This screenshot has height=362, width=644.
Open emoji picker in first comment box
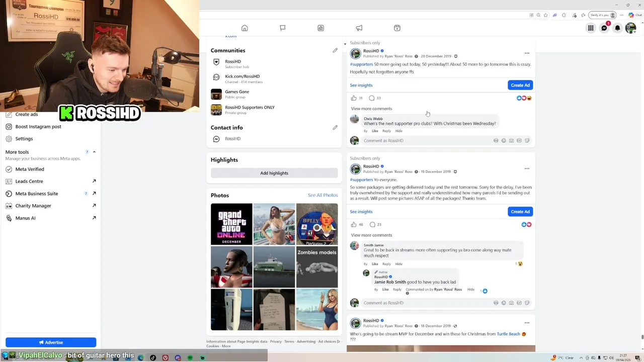[504, 141]
